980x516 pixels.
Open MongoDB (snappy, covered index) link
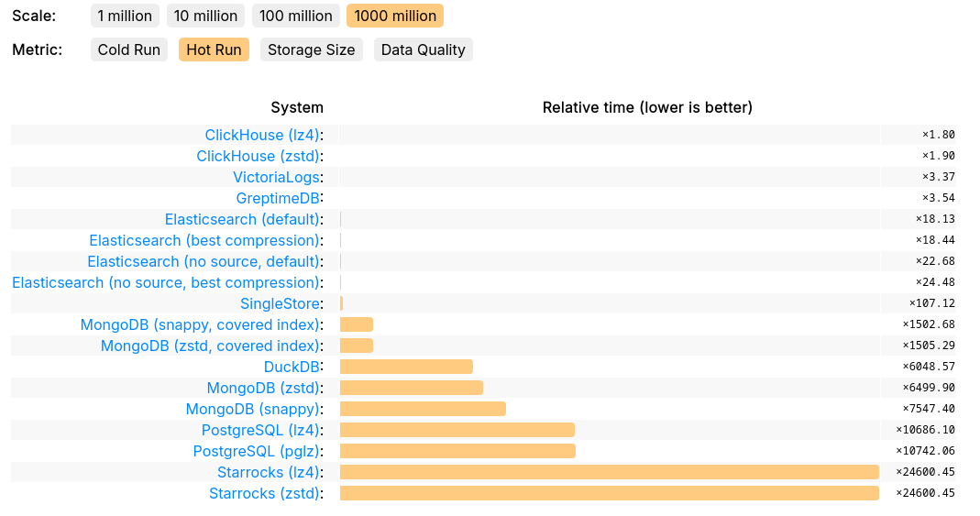click(200, 324)
